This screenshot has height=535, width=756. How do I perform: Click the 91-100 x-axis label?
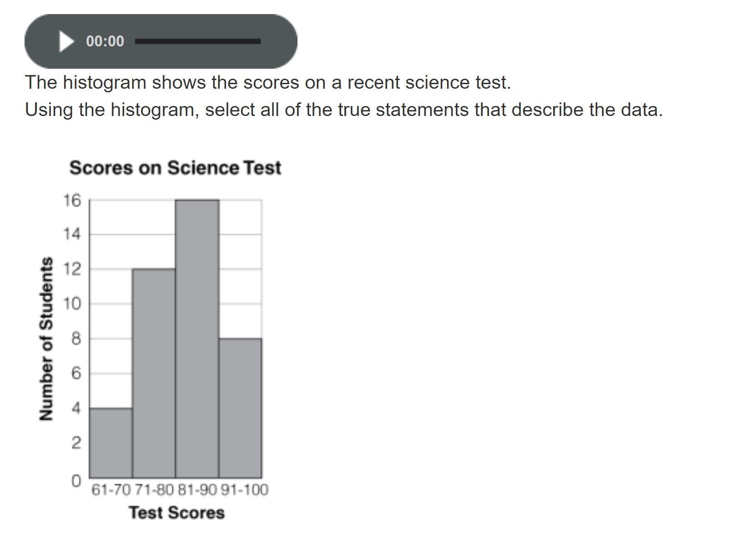click(x=245, y=490)
